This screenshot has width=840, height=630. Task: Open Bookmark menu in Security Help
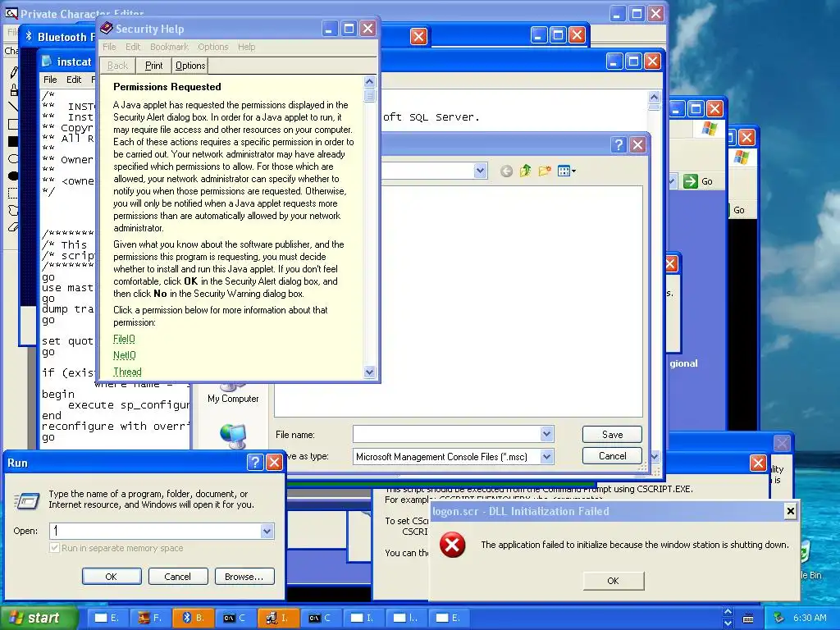[x=169, y=47]
